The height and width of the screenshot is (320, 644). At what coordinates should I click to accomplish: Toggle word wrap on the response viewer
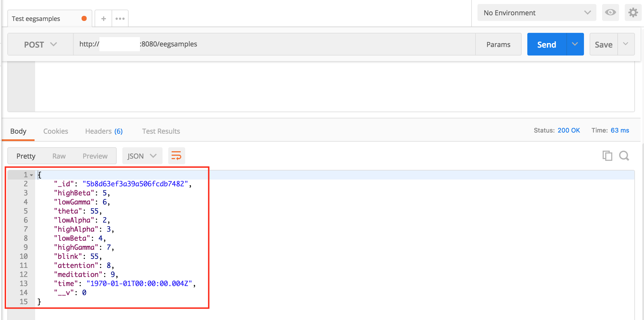point(176,155)
